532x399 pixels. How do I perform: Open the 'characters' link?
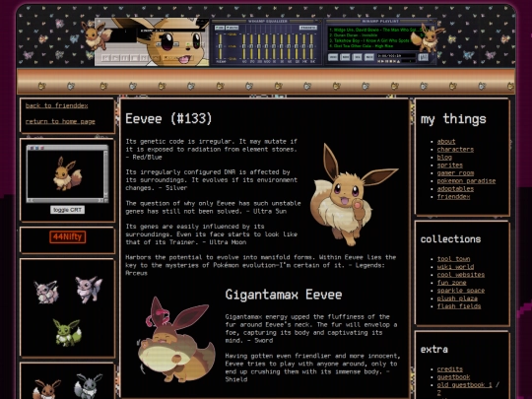click(x=455, y=150)
